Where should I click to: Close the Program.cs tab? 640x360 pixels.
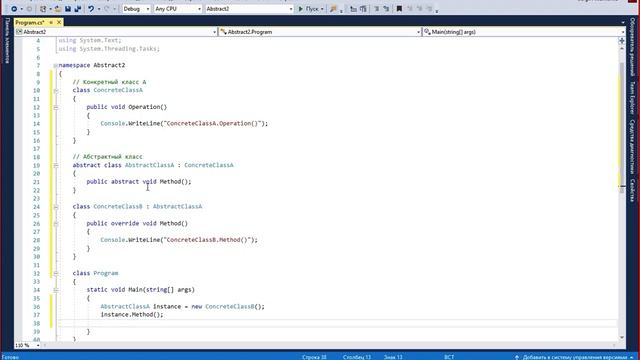[x=59, y=22]
